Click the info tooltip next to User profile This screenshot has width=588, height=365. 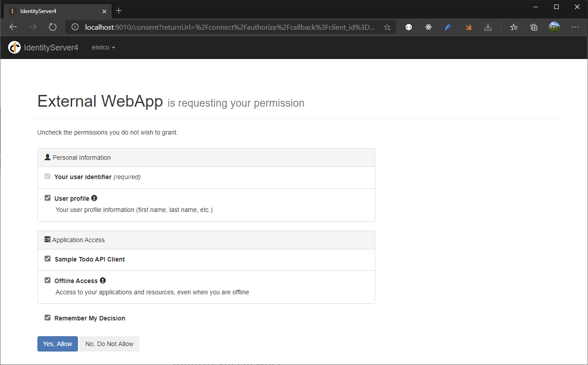(x=94, y=198)
